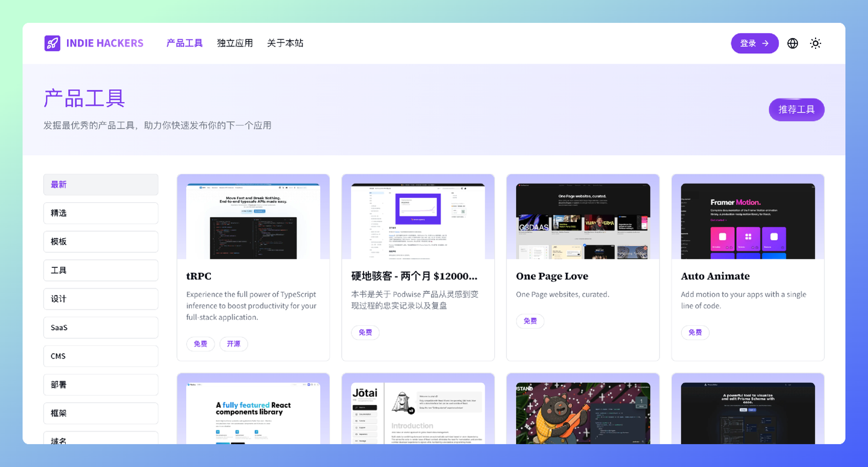868x467 pixels.
Task: Select the CMS category
Action: click(x=101, y=357)
